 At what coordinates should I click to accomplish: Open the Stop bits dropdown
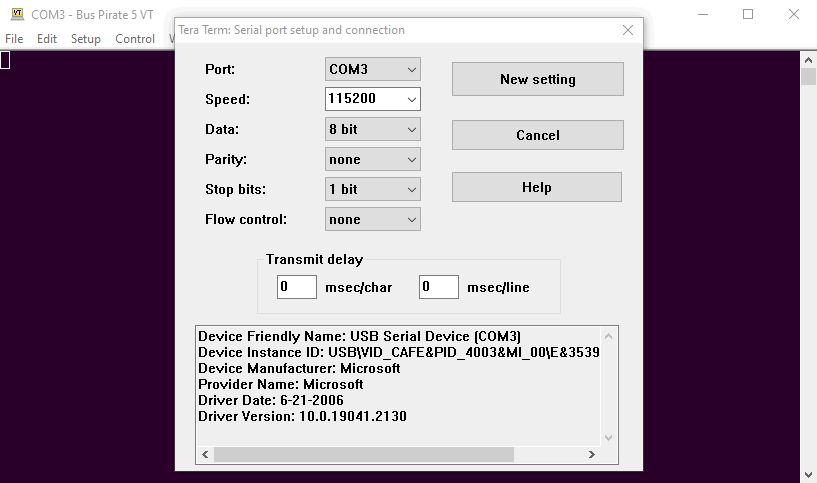coord(373,189)
